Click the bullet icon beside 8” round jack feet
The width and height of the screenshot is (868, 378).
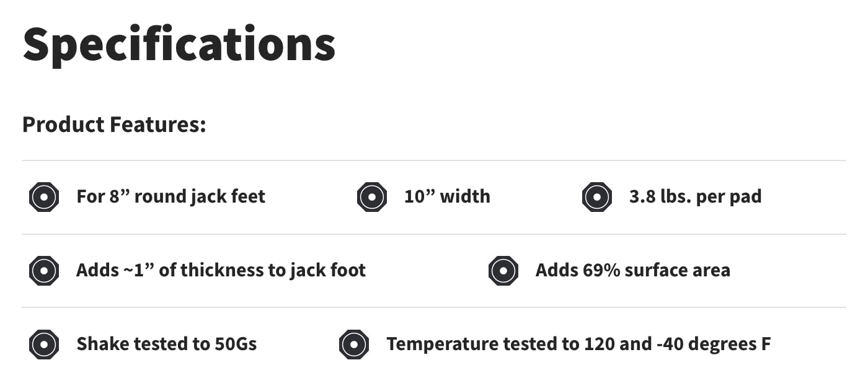44,198
